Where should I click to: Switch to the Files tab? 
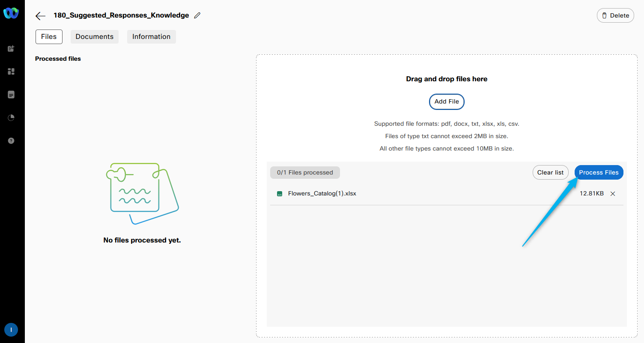tap(49, 37)
